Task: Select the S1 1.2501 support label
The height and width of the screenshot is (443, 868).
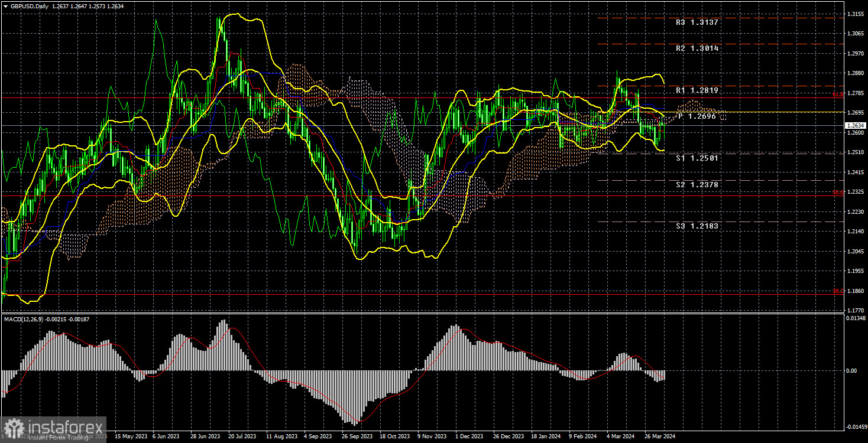Action: (x=698, y=158)
